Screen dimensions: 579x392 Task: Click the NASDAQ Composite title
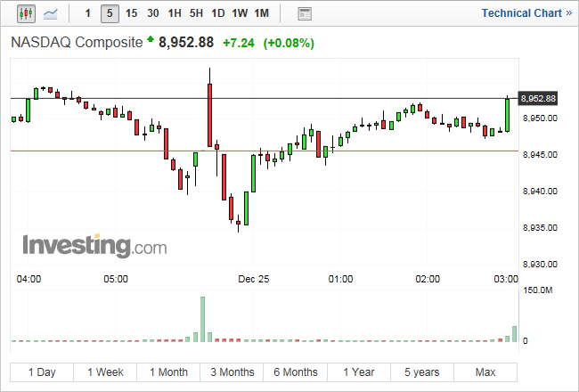(x=77, y=43)
